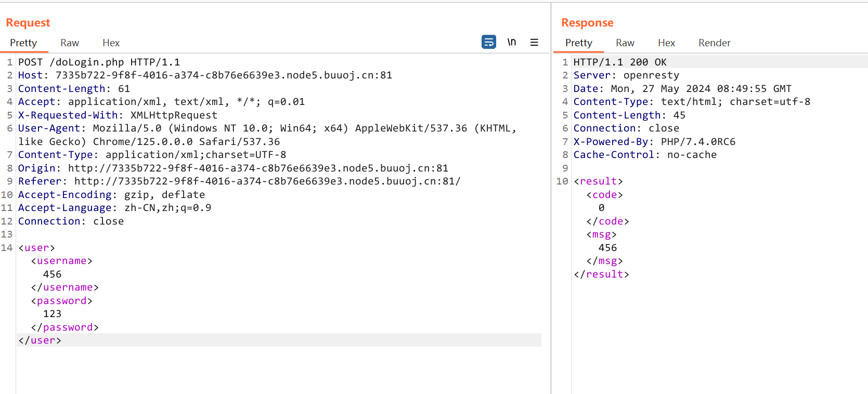This screenshot has height=394, width=868.
Task: Switch to Hex tab in Response panel
Action: click(x=666, y=43)
